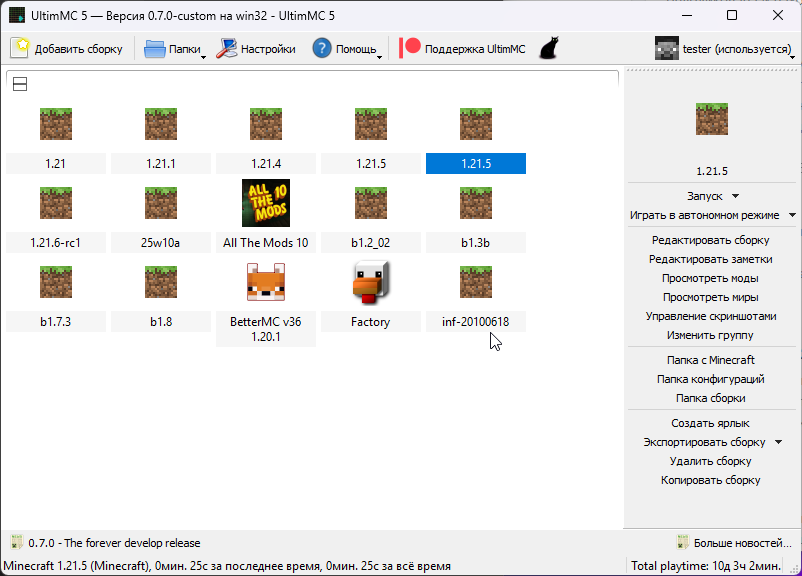Viewport: 802px width, 576px height.
Task: Select the b1.8 instance icon
Action: [161, 282]
